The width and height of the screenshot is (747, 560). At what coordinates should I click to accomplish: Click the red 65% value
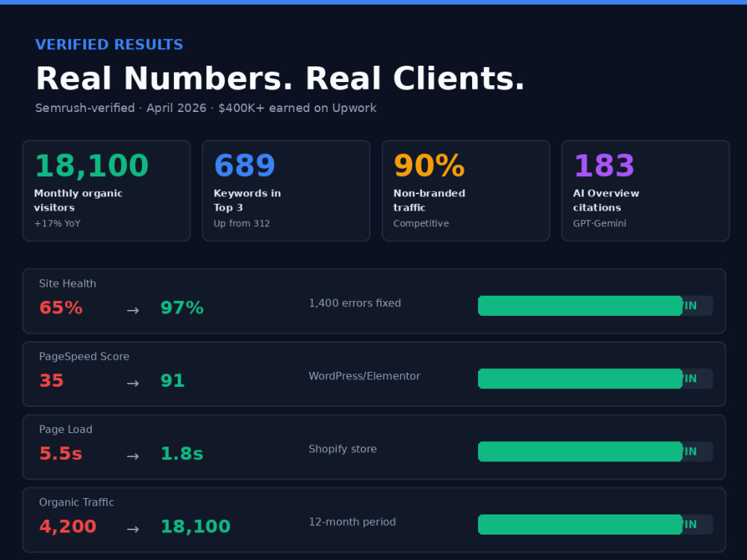tap(61, 308)
